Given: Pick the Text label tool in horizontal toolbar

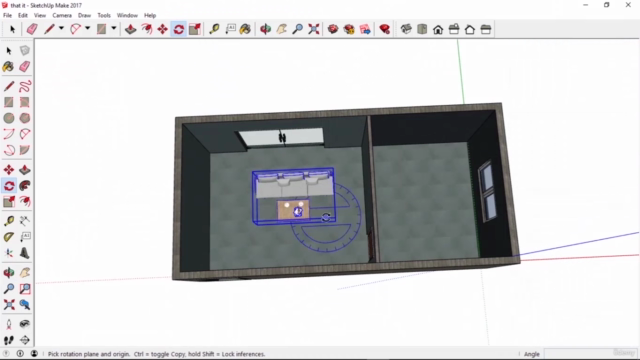Looking at the screenshot, I should 230,29.
